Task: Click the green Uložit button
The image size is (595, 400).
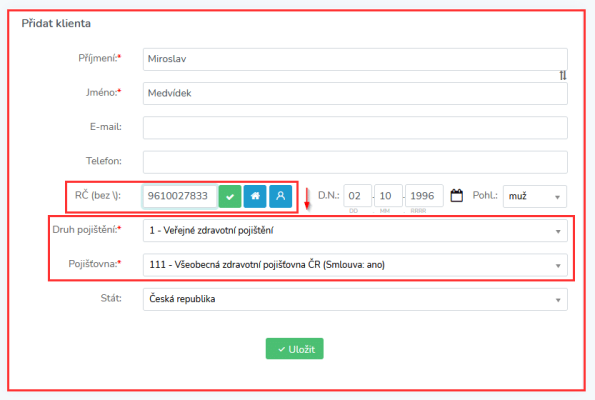Action: 294,349
